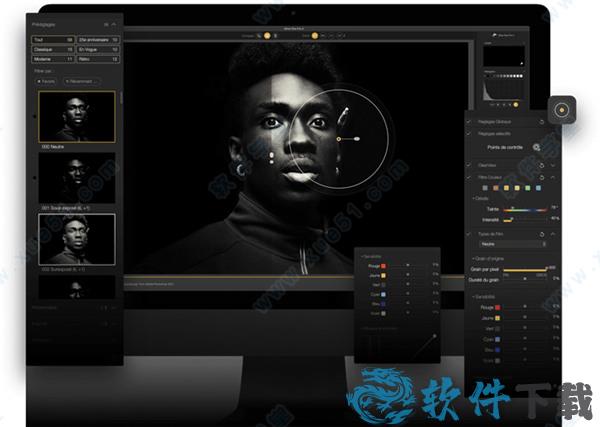Reset the Filtre Couleur section
The width and height of the screenshot is (600, 427).
(x=541, y=177)
